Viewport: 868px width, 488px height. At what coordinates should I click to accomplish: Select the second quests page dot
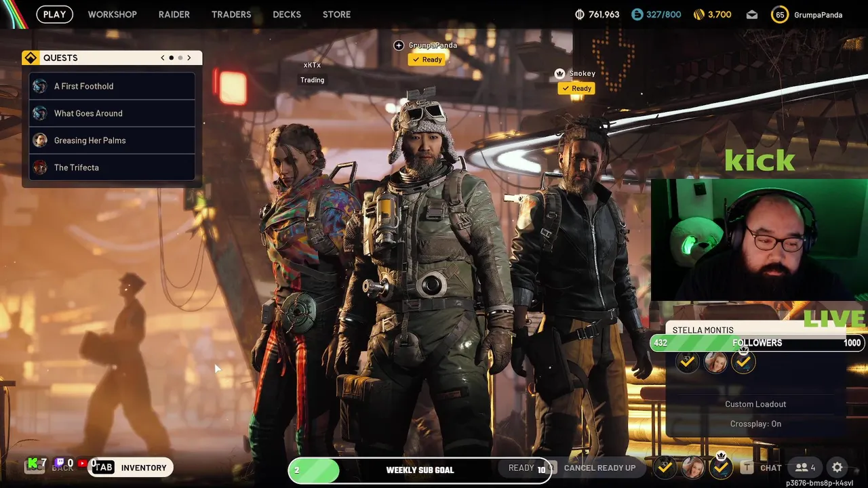click(180, 58)
